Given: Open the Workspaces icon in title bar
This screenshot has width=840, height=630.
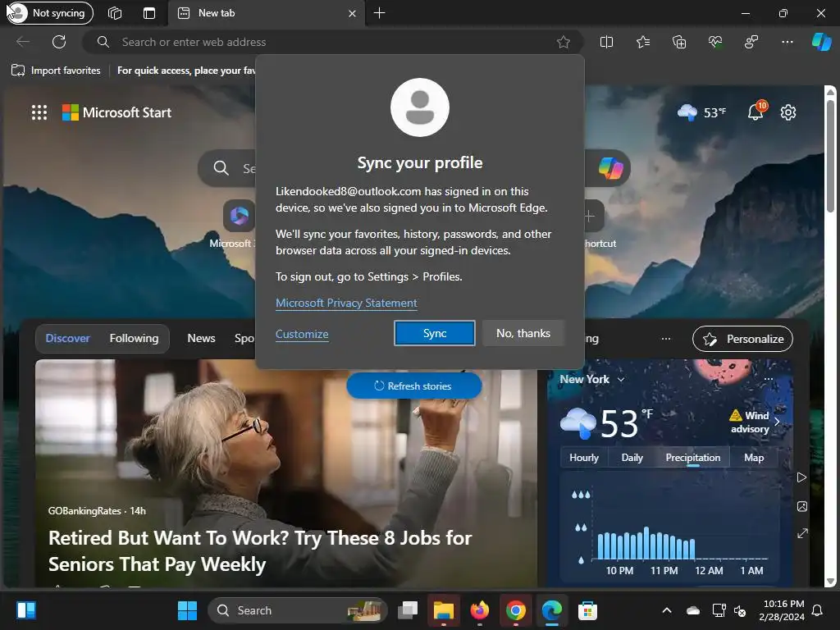Looking at the screenshot, I should click(x=115, y=13).
